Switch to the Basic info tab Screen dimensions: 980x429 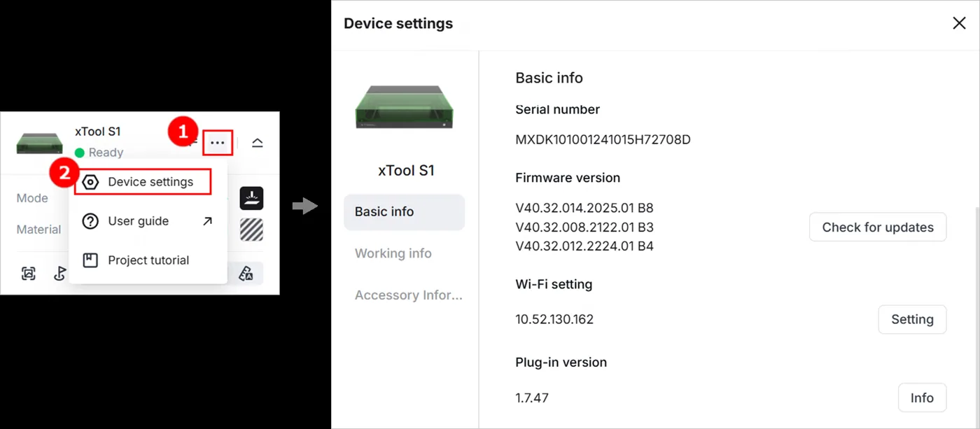click(404, 212)
